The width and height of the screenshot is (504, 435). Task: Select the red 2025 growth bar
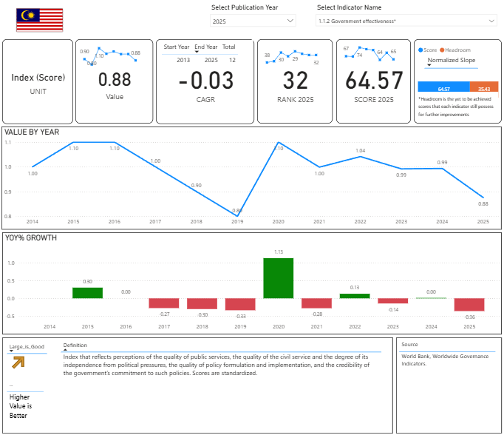point(469,305)
